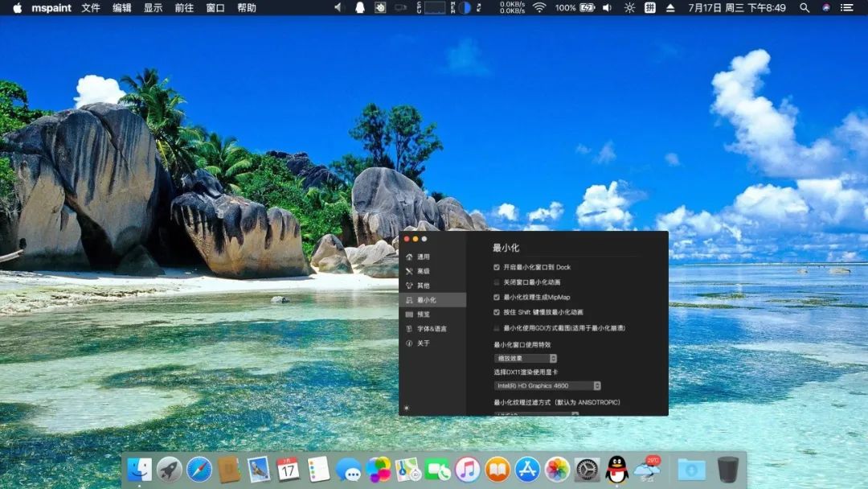Screen dimensions: 868x489
Task: Enable 关闭窗口最小化动画 checkbox
Action: pos(497,281)
